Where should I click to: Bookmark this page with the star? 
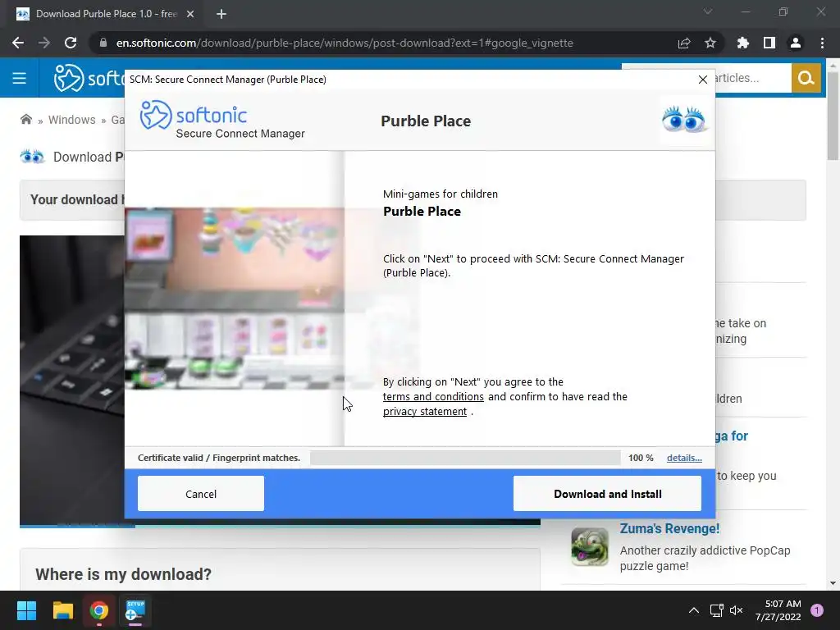coord(710,43)
